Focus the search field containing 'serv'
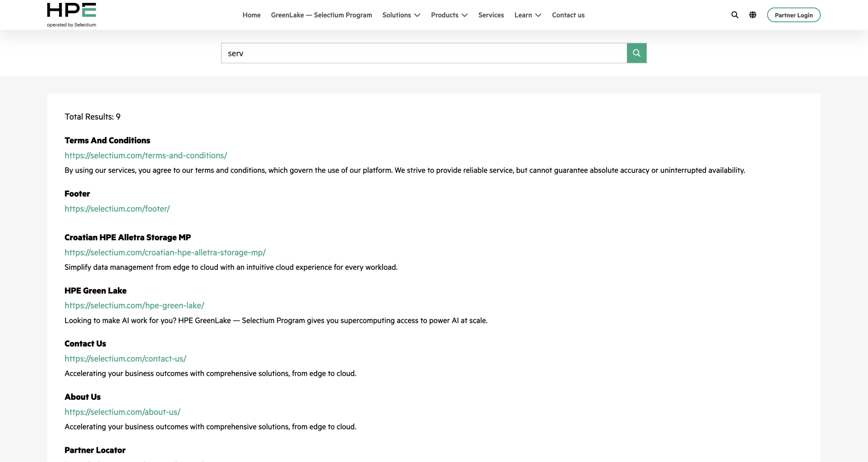This screenshot has height=462, width=868. pos(424,53)
